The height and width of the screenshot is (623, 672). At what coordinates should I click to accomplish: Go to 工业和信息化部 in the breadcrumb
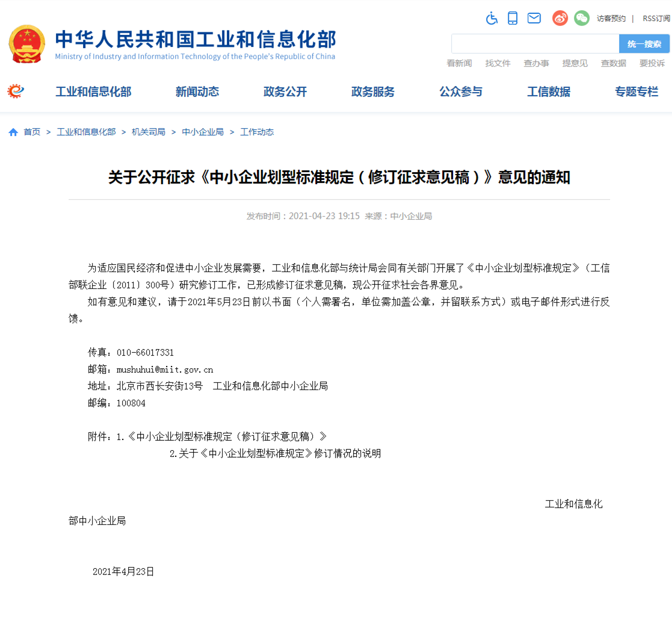pyautogui.click(x=86, y=132)
